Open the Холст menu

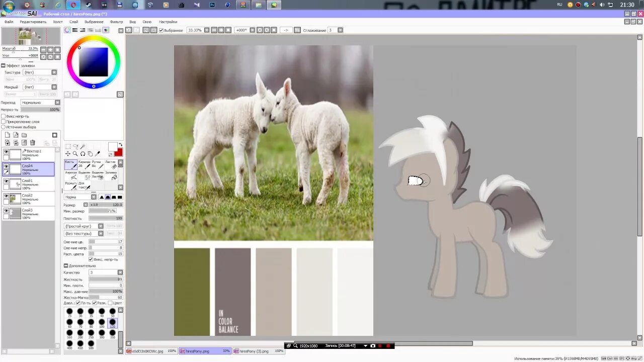click(x=58, y=22)
